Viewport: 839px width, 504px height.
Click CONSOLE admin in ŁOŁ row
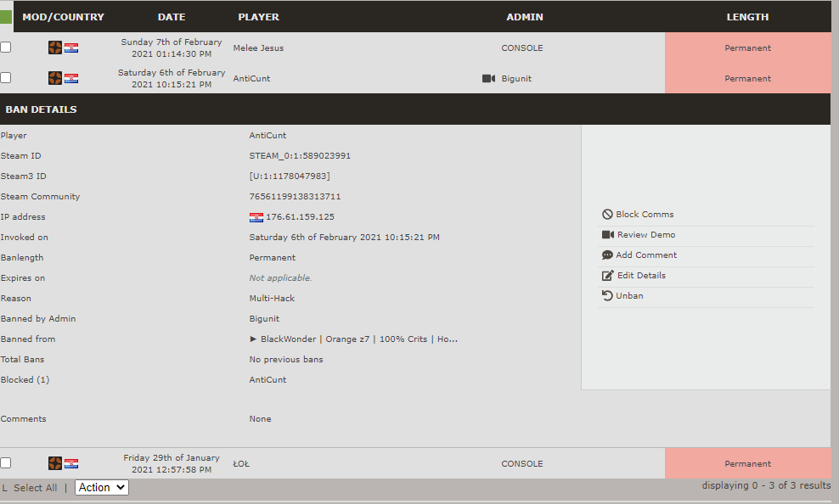[522, 464]
